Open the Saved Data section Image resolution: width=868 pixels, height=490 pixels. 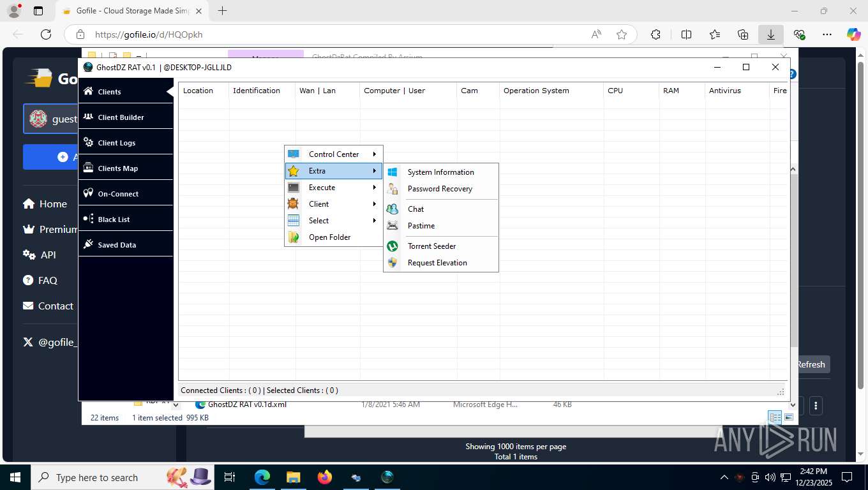pos(126,244)
